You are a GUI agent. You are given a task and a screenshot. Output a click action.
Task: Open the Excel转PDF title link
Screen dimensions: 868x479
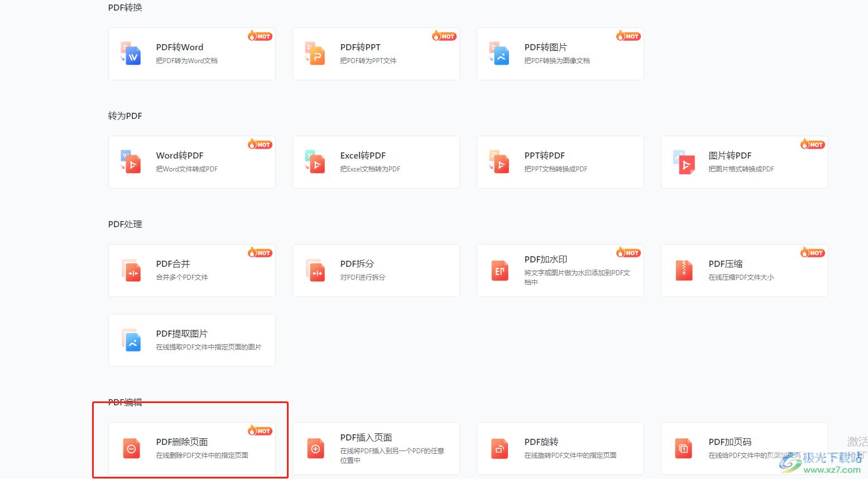point(363,156)
